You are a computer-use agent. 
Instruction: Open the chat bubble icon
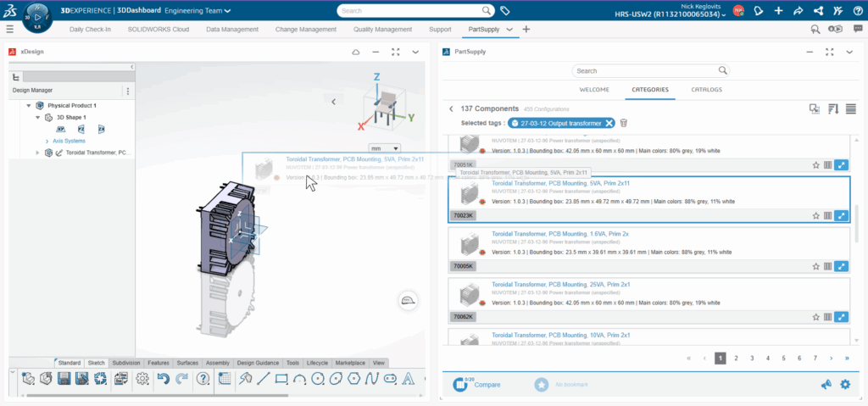point(858,30)
